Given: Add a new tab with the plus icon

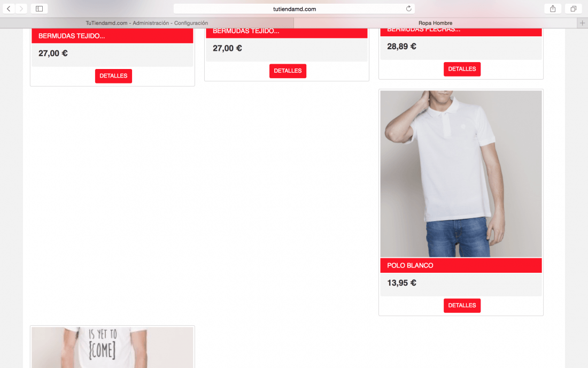Looking at the screenshot, I should pyautogui.click(x=582, y=23).
